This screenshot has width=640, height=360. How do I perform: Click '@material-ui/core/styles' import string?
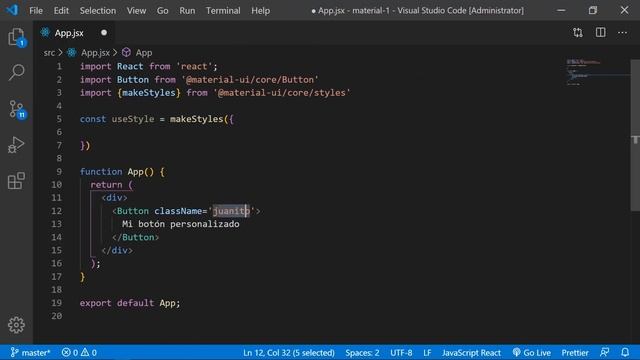point(282,93)
